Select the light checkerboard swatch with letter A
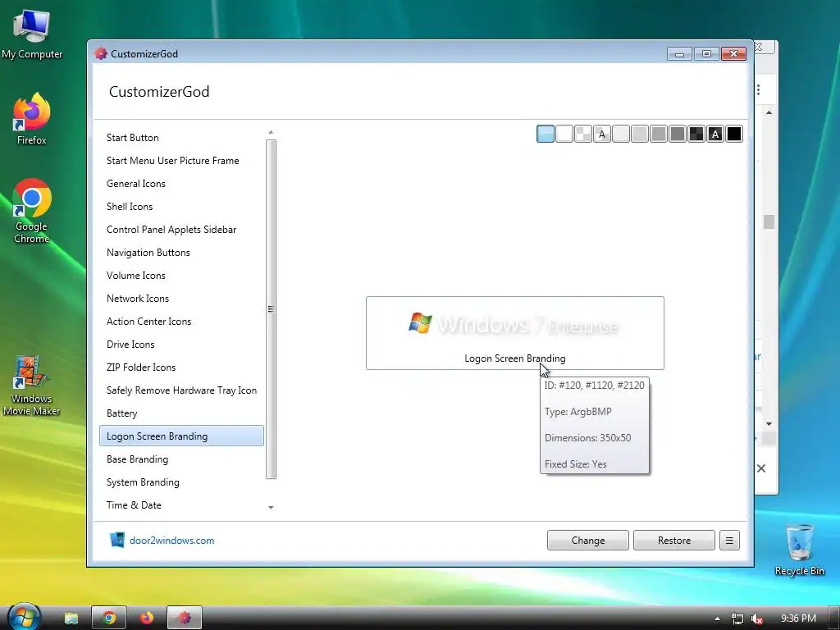The image size is (840, 630). pos(601,134)
